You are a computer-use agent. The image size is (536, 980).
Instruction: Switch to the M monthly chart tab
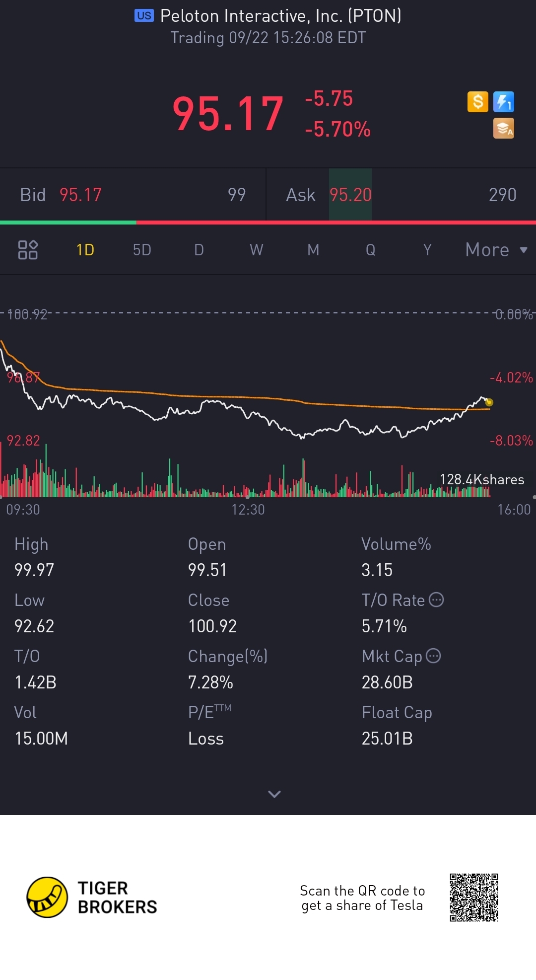point(313,250)
